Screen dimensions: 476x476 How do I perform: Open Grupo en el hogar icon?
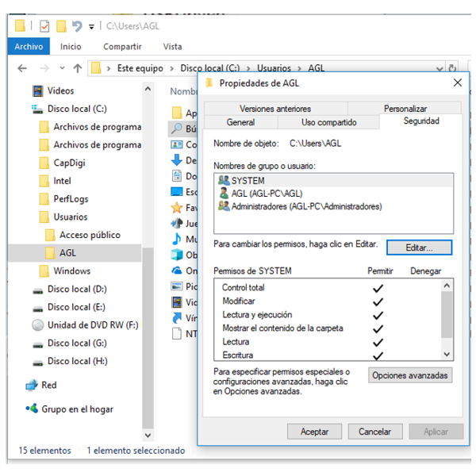pyautogui.click(x=31, y=409)
